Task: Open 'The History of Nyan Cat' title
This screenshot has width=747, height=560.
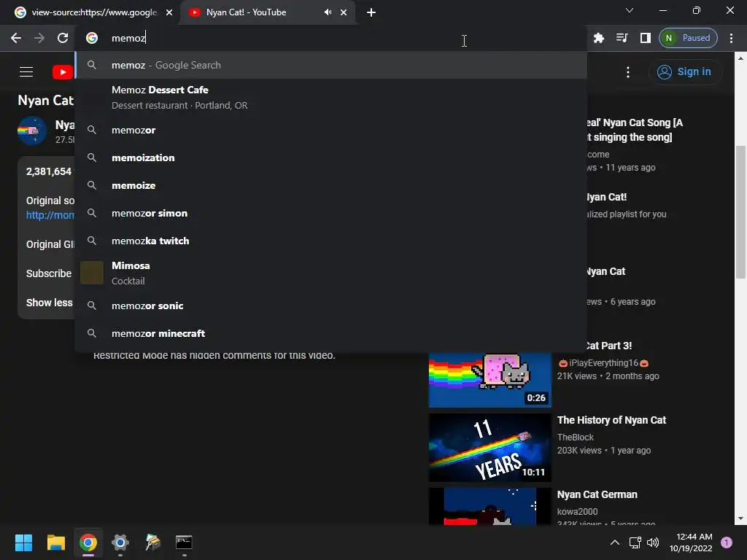Action: pyautogui.click(x=611, y=420)
